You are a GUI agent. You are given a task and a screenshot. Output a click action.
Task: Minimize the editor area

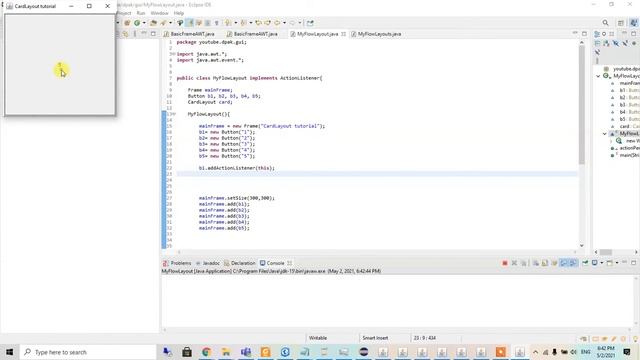[575, 33]
